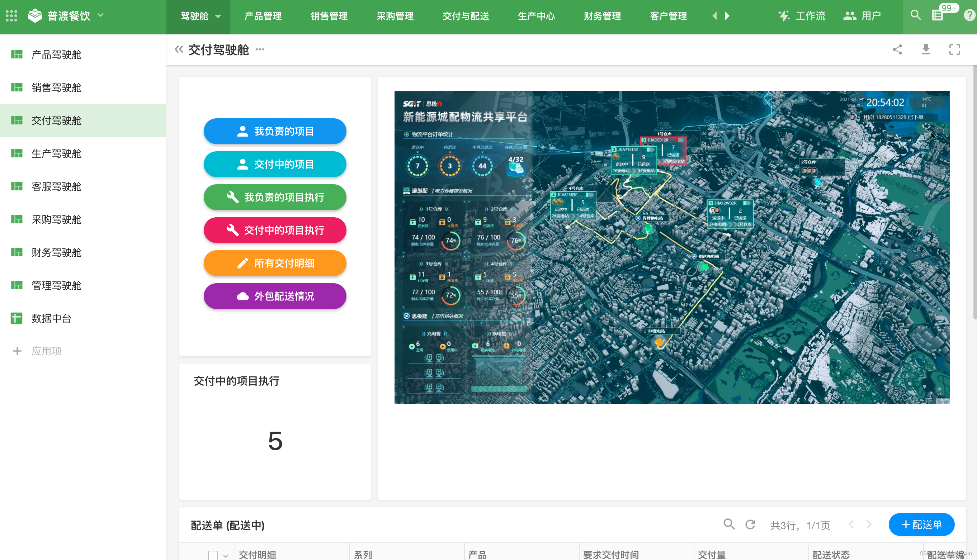Viewport: 977px width, 560px height.
Task: Open the global search icon
Action: [915, 15]
